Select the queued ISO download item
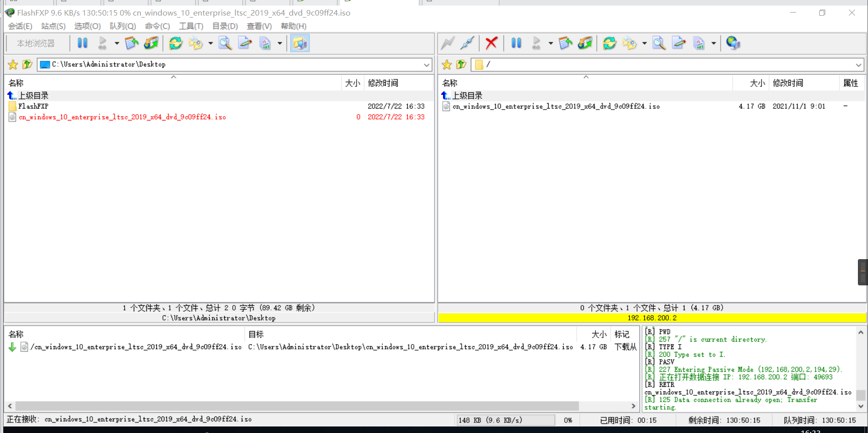 322,347
